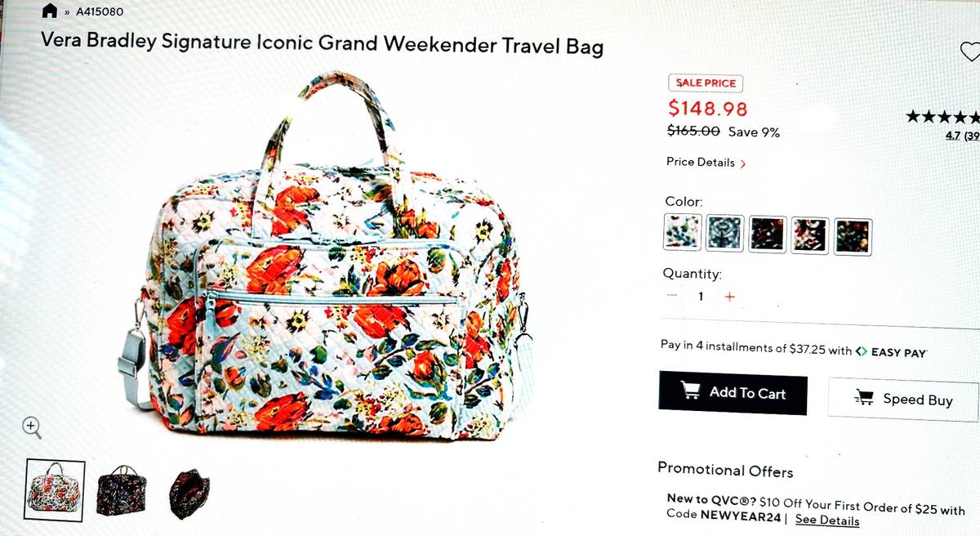Click the Speed Buy cart icon

[863, 398]
